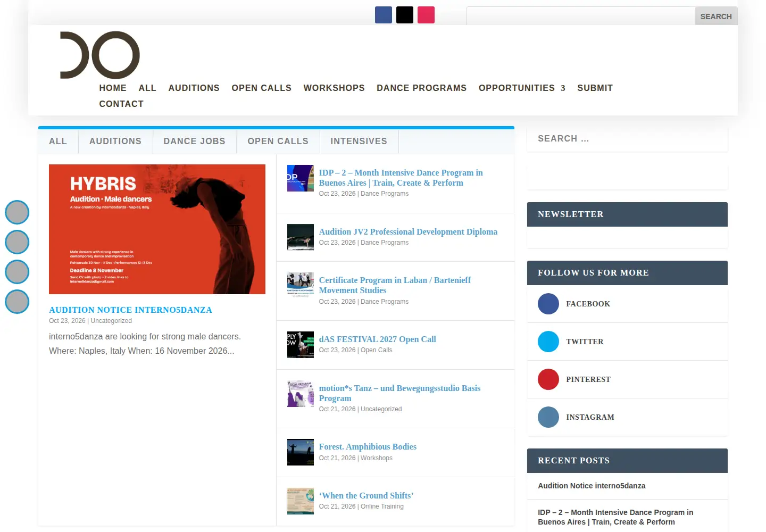Open recent post Audition Notice interno5danza
This screenshot has width=766, height=532.
[x=592, y=486]
